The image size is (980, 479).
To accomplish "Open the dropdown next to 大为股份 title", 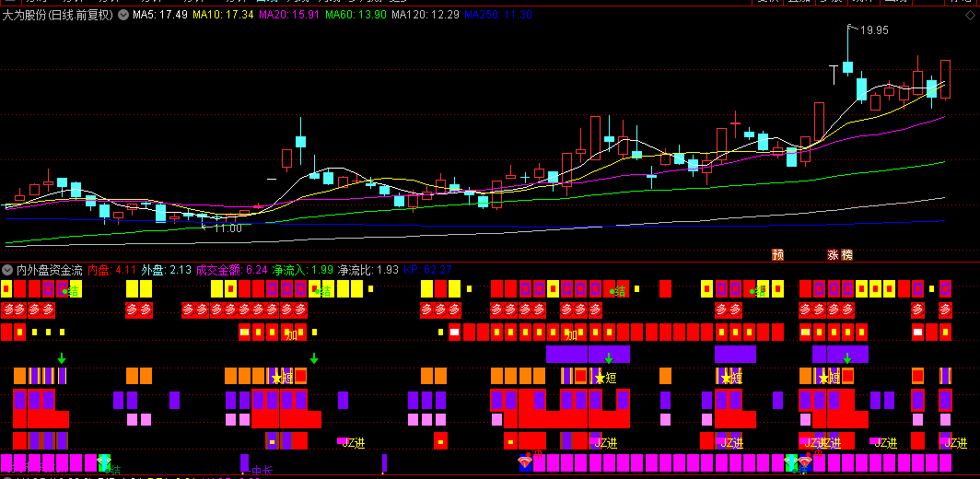I will [122, 14].
